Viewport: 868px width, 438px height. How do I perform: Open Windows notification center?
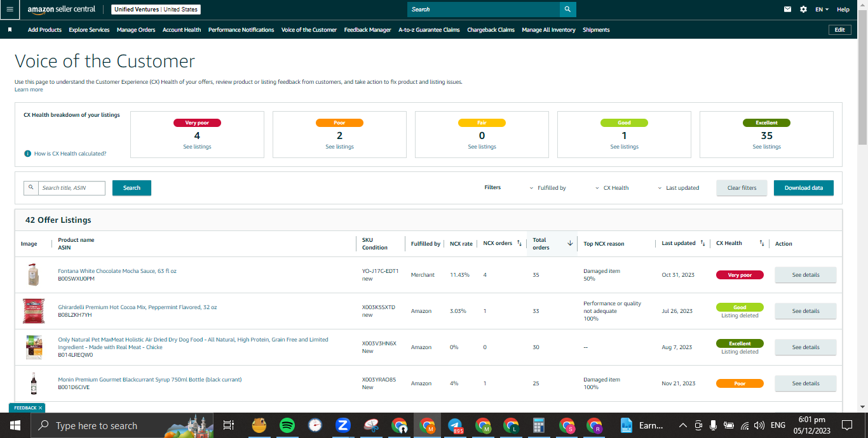tap(847, 425)
